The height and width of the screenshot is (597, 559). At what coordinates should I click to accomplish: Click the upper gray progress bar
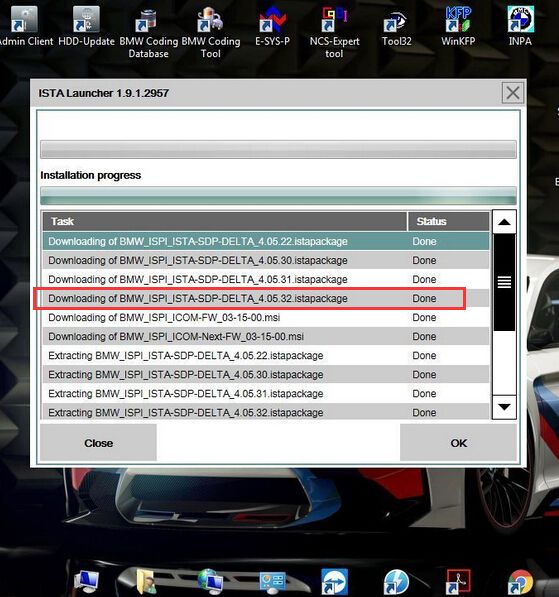[x=278, y=149]
